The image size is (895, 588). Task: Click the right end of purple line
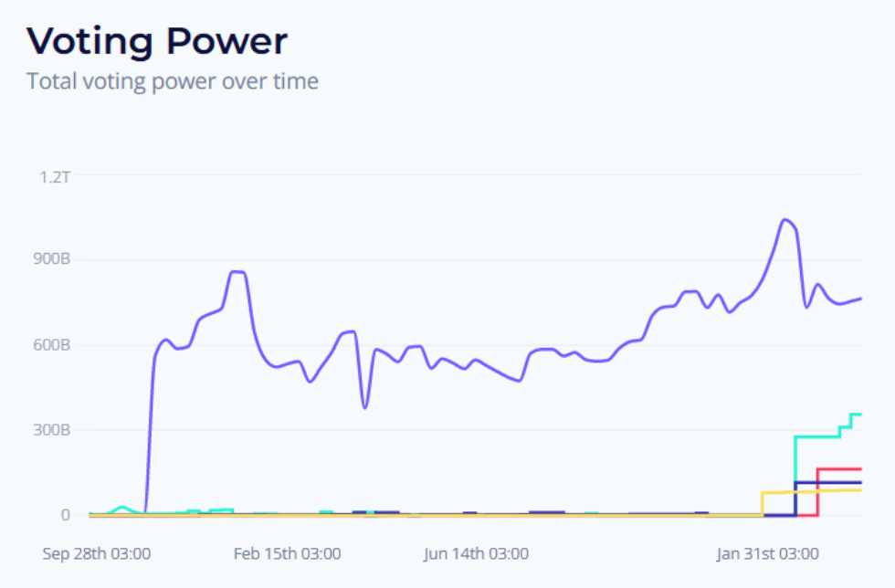(860, 299)
